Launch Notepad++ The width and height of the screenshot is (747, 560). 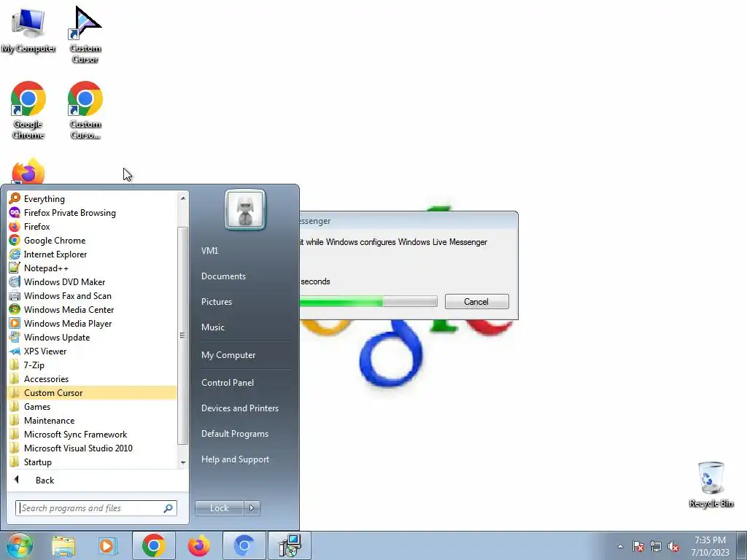pyautogui.click(x=93, y=268)
